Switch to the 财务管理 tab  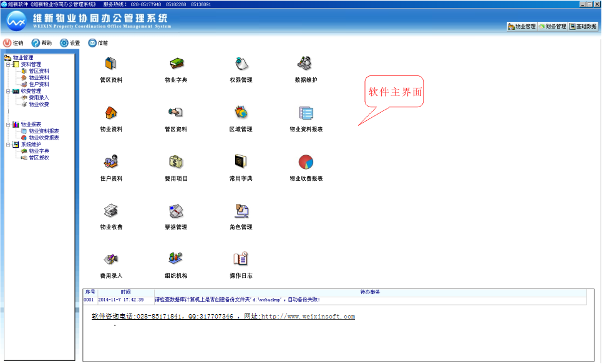552,27
